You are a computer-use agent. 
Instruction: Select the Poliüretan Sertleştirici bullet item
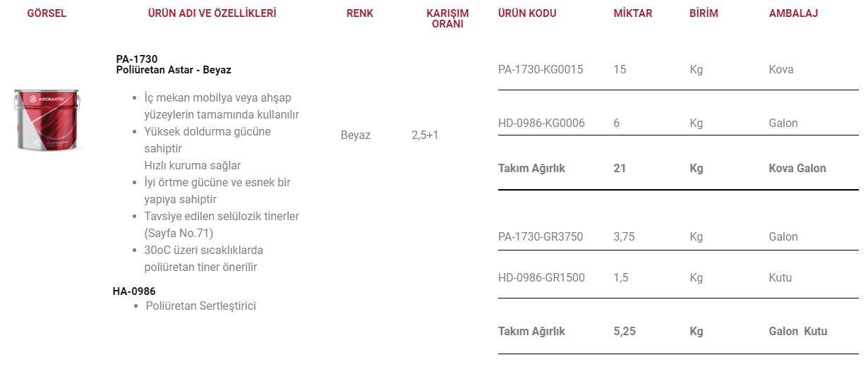tap(200, 306)
